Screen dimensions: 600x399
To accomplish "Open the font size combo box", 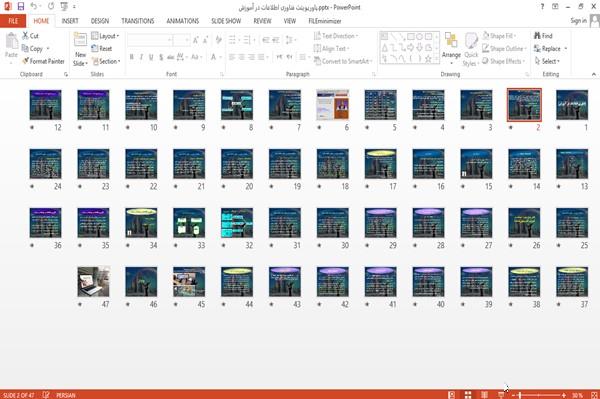I will (182, 40).
